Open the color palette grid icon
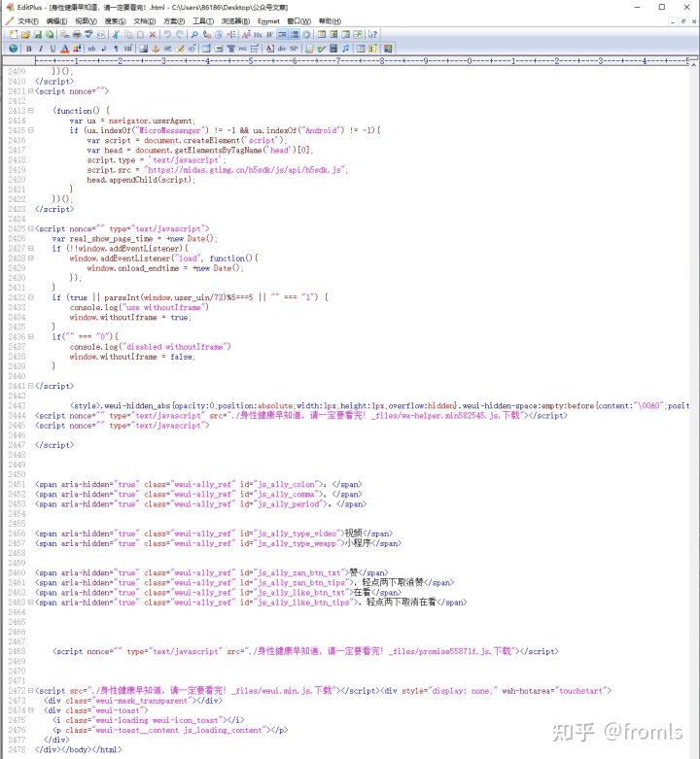The width and height of the screenshot is (700, 759). pyautogui.click(x=77, y=49)
